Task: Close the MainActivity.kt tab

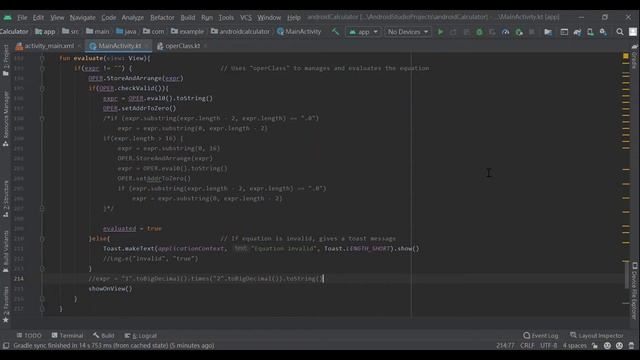Action: (147, 46)
